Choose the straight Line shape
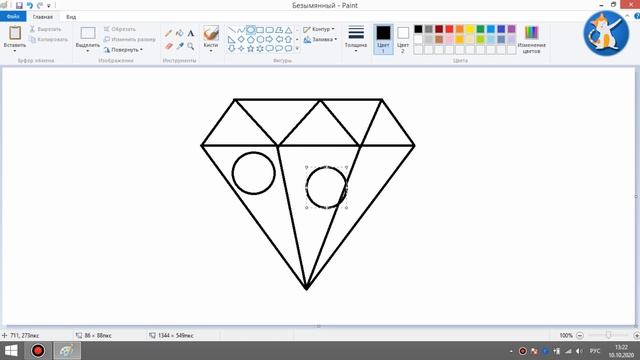 tap(231, 30)
